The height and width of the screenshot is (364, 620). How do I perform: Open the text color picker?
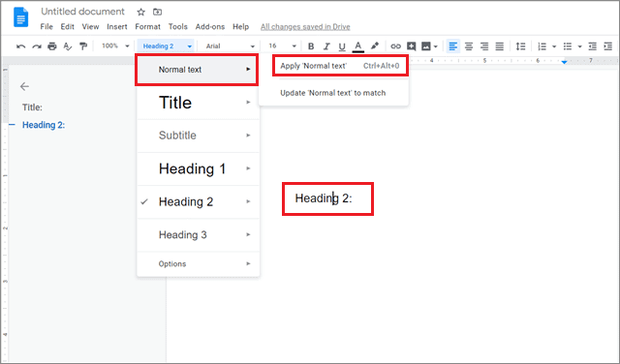click(357, 46)
